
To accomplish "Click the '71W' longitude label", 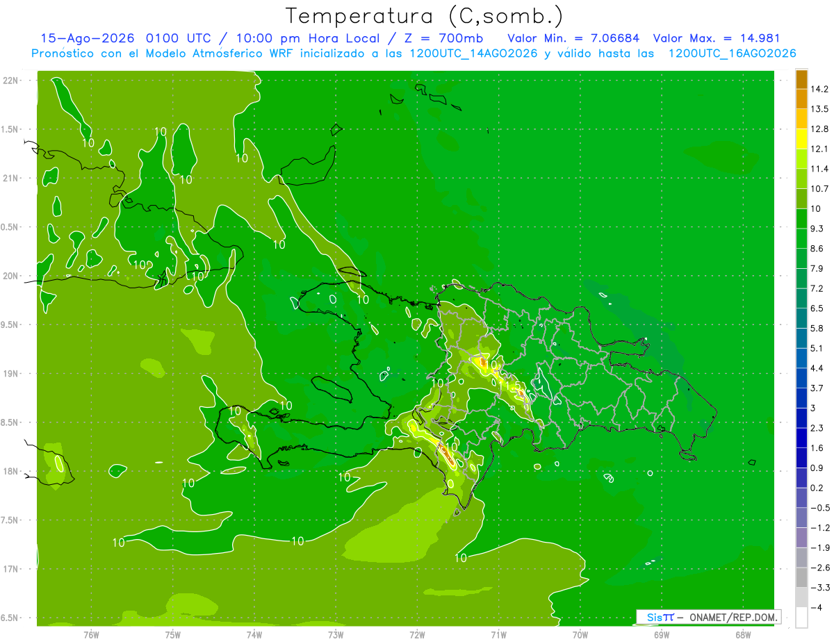I will (498, 634).
